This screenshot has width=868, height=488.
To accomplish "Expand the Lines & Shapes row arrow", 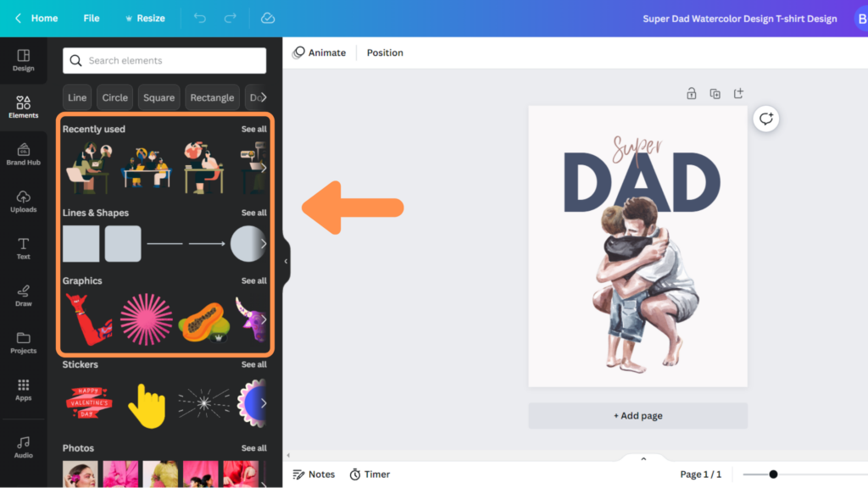I will [264, 243].
